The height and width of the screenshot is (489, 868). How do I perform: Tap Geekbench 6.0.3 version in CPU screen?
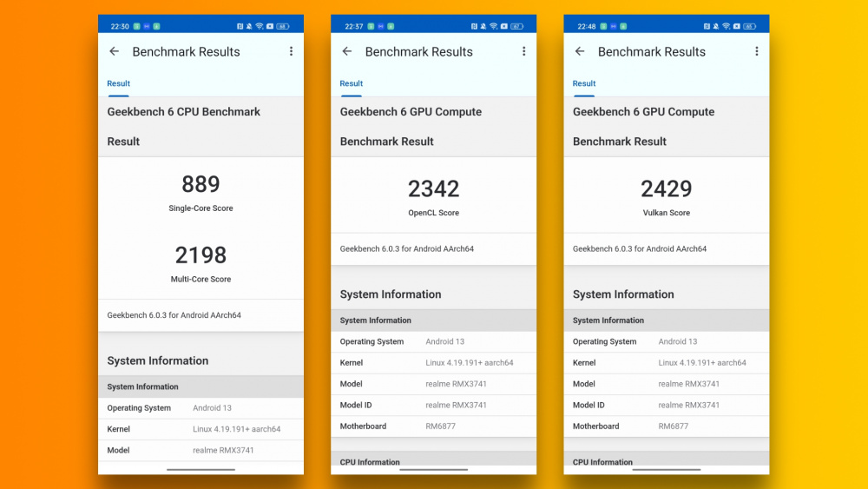(x=174, y=315)
